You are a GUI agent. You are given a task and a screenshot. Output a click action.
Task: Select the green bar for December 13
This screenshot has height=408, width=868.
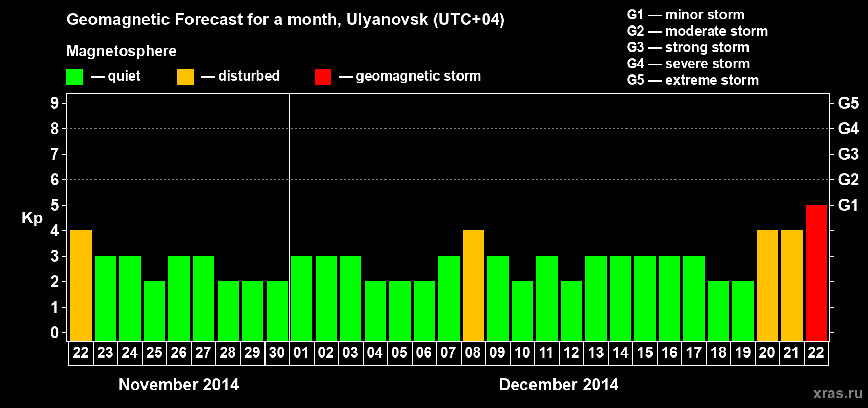595,298
